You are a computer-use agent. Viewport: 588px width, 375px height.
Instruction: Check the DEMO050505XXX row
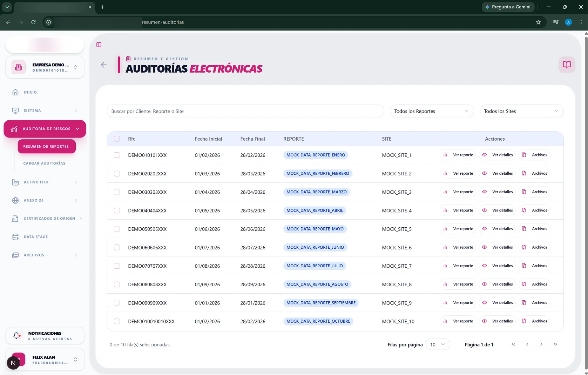tap(117, 229)
